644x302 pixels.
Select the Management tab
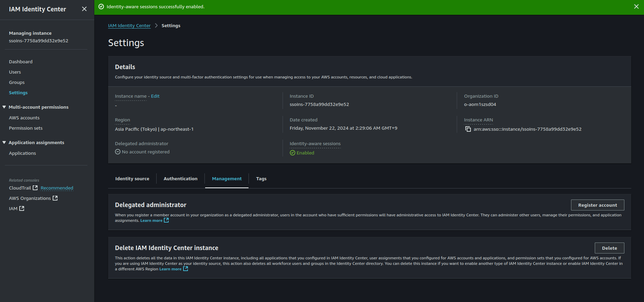tap(227, 179)
